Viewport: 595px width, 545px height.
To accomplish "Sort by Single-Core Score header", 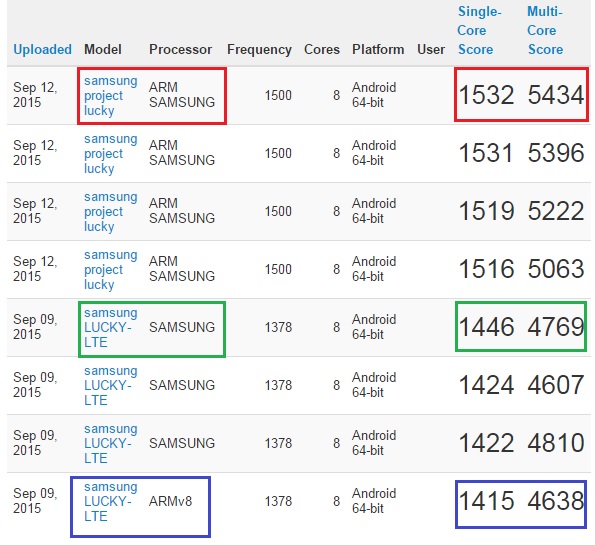I will tap(479, 30).
